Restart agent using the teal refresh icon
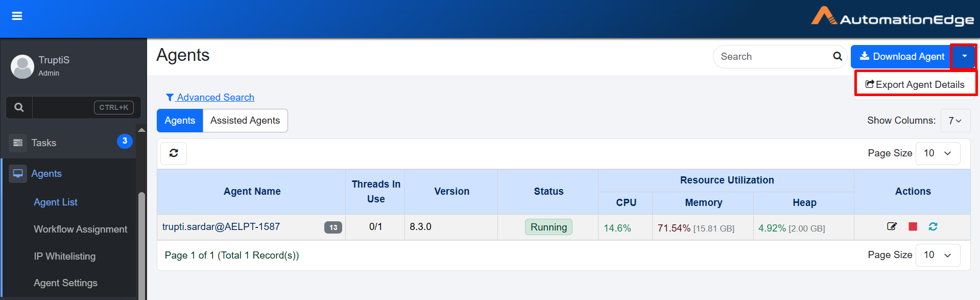This screenshot has width=980, height=300. (933, 226)
